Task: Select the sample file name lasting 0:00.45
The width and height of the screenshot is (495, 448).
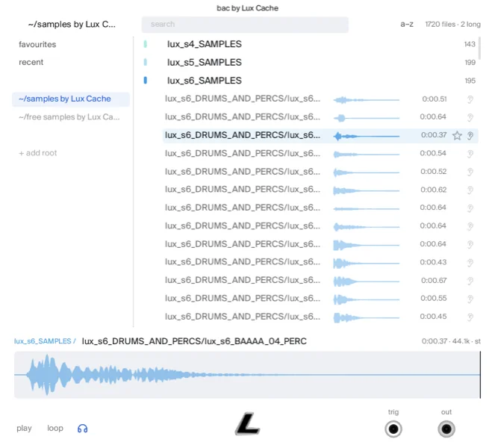Action: coord(243,317)
